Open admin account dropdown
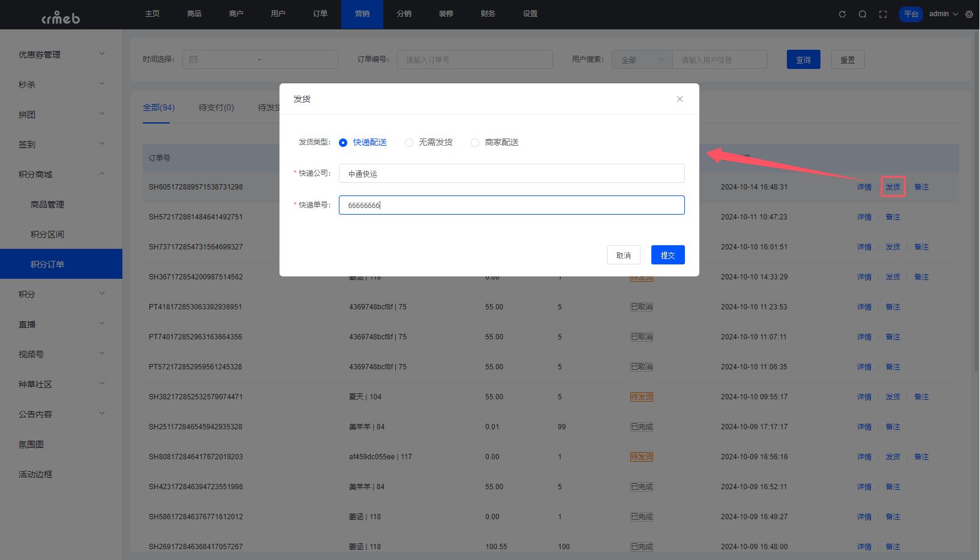This screenshot has height=560, width=980. coord(943,14)
